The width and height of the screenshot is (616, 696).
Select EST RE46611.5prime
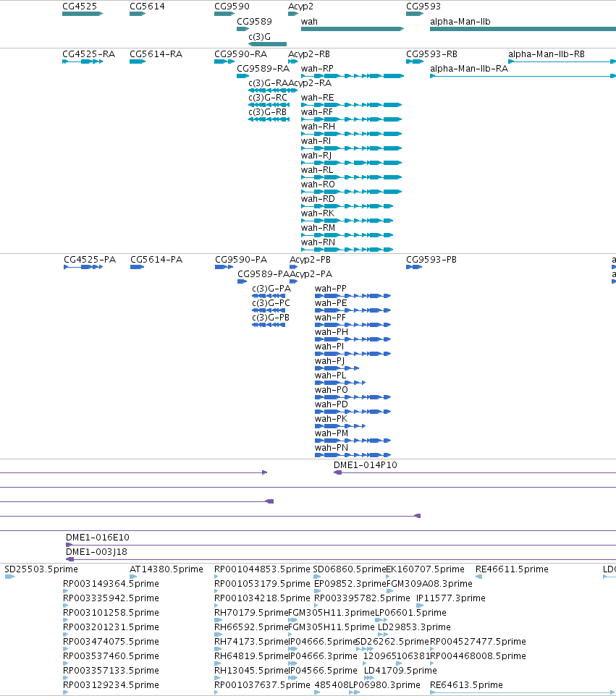[x=478, y=577]
